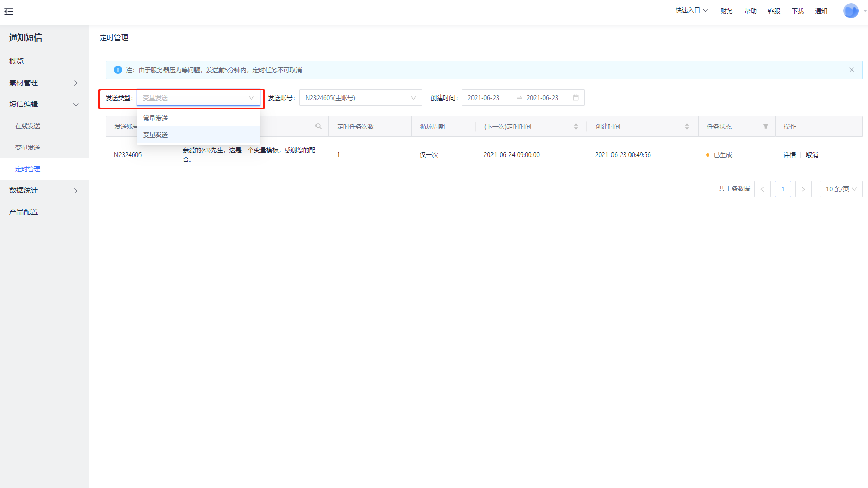The height and width of the screenshot is (488, 868).
Task: Go to the previous page arrow
Action: pyautogui.click(x=762, y=189)
